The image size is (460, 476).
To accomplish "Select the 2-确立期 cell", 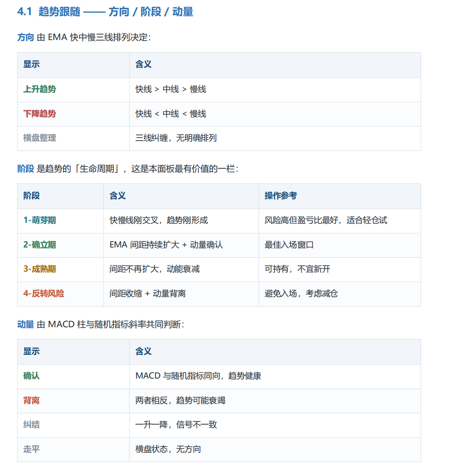I will [x=60, y=245].
